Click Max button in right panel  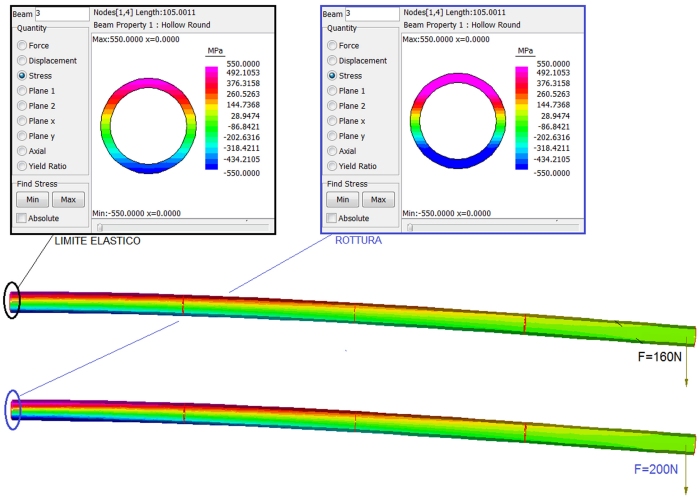(377, 200)
